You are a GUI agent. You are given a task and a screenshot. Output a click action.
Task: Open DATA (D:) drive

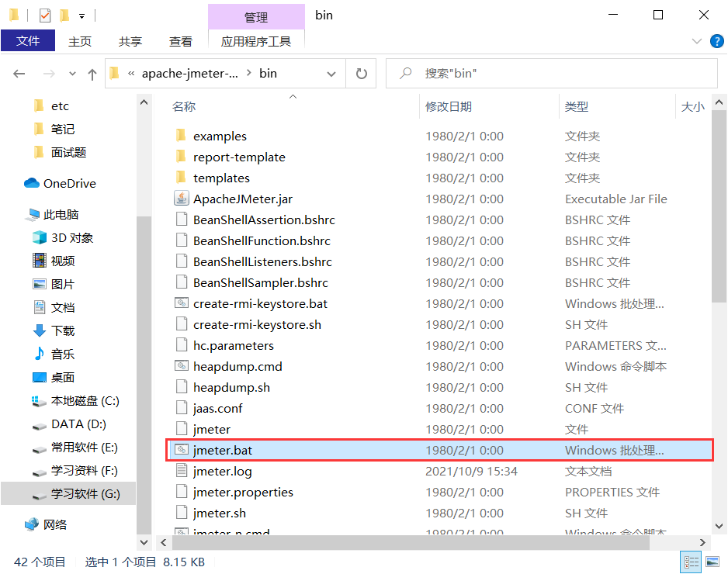pyautogui.click(x=69, y=424)
